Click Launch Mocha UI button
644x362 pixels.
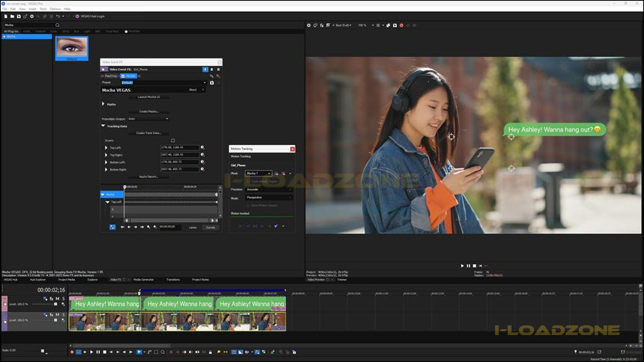coord(149,97)
